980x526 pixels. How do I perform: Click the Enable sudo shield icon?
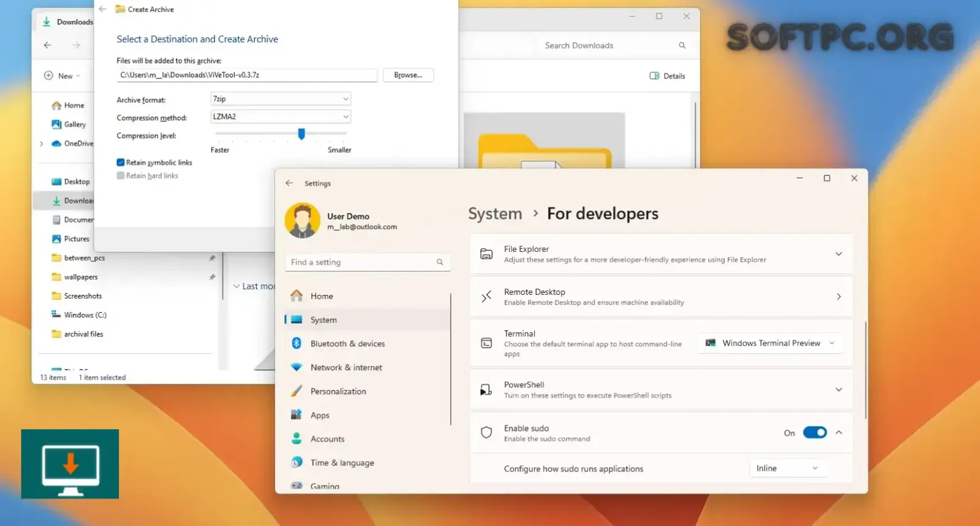click(x=486, y=433)
